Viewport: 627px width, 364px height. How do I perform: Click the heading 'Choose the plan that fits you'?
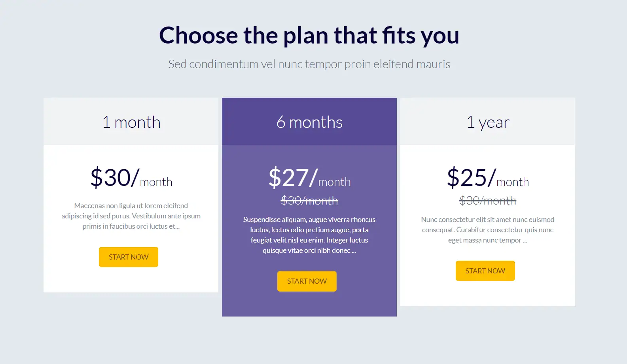click(x=309, y=35)
